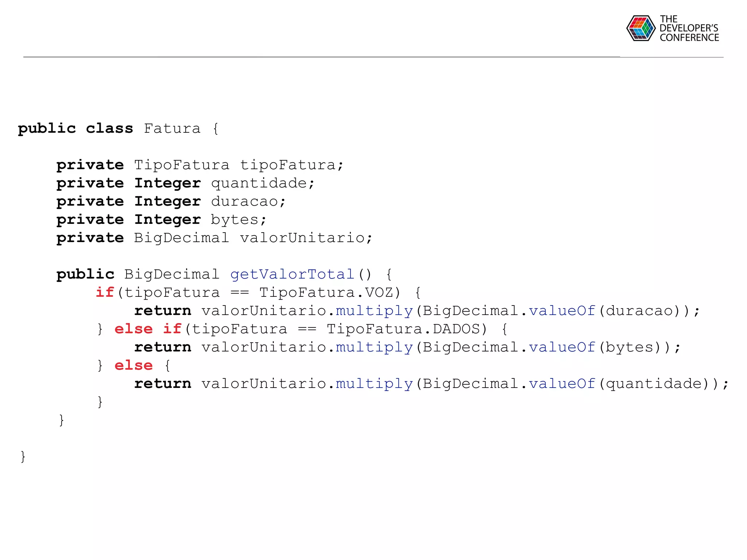Click the Developer's Conference cube logo

pyautogui.click(x=641, y=28)
